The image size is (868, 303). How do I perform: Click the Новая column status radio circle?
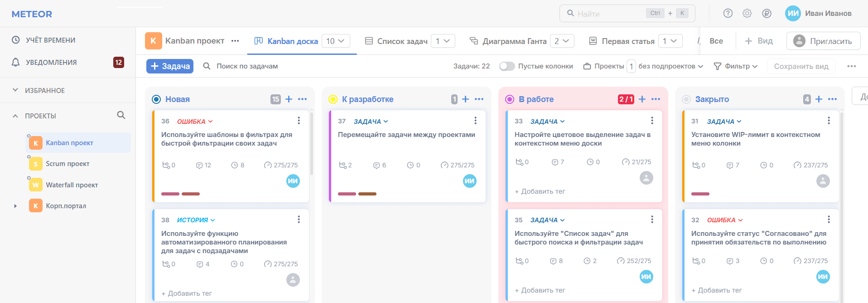[x=156, y=99]
